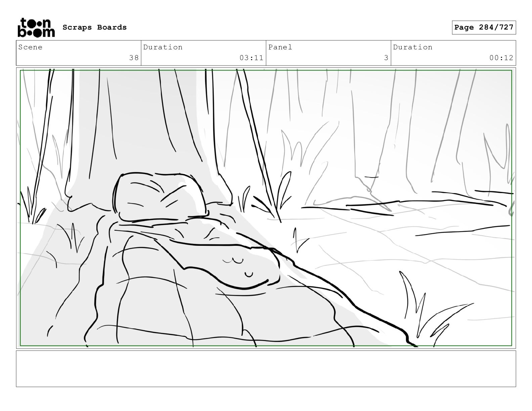Click the 'Panel' label
The image size is (532, 411).
[280, 47]
